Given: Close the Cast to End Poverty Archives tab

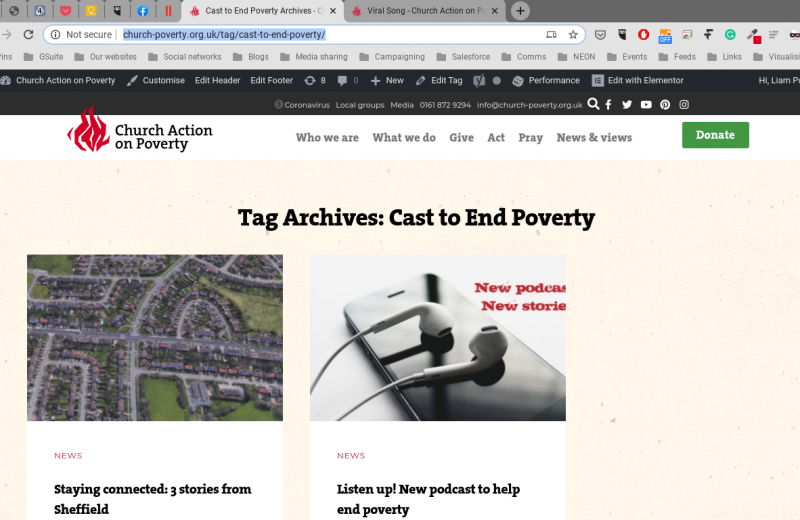Looking at the screenshot, I should (333, 11).
